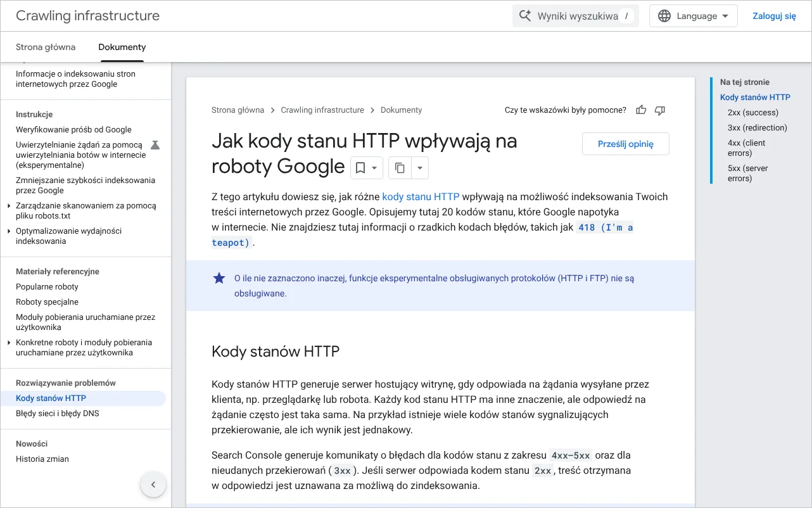Click the Prześlij opinię button
This screenshot has width=812, height=508.
pyautogui.click(x=626, y=144)
